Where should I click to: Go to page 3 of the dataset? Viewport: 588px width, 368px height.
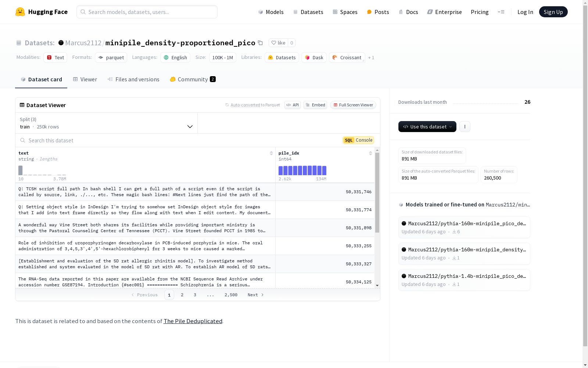pos(195,295)
